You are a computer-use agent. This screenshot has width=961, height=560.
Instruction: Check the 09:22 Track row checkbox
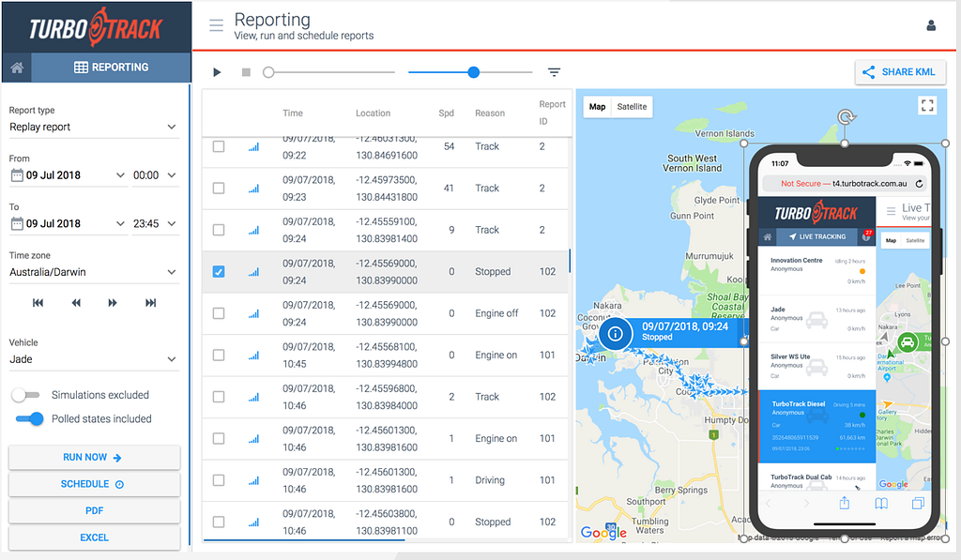point(218,146)
